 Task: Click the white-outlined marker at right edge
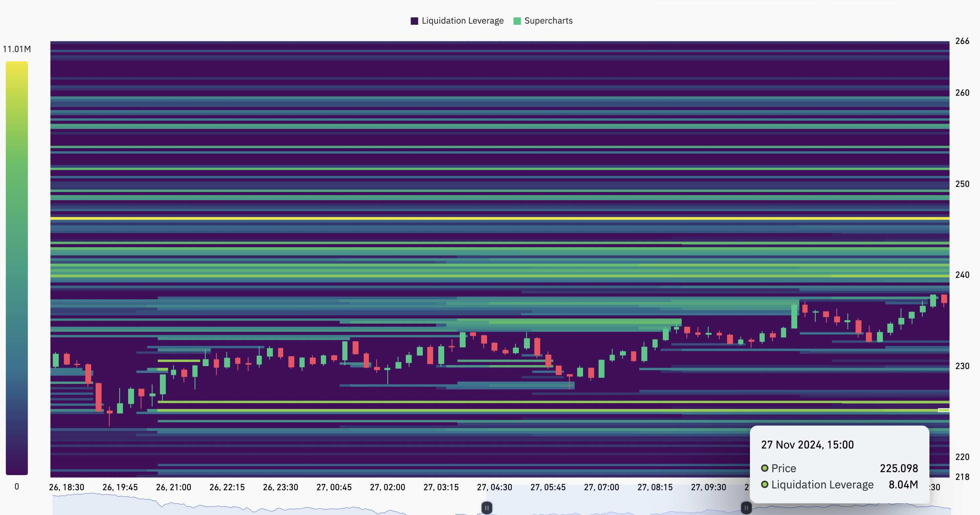click(943, 410)
